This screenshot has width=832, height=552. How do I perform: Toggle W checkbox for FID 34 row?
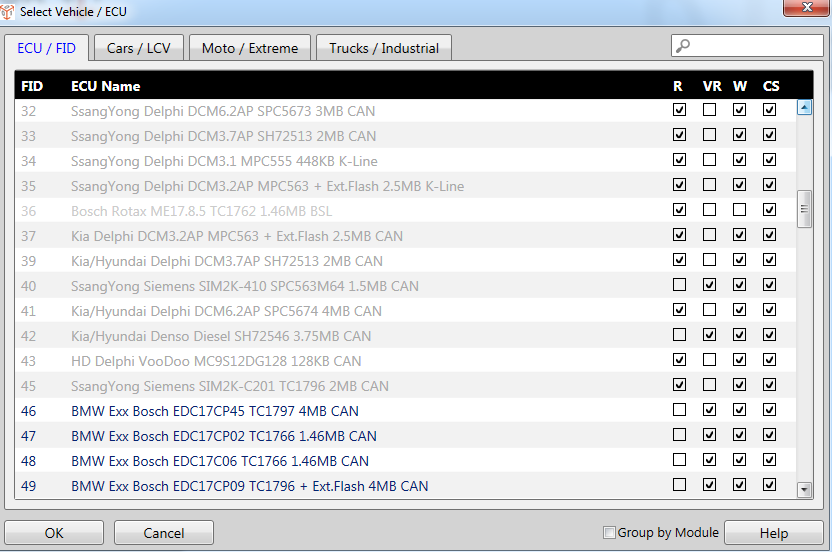click(x=739, y=160)
